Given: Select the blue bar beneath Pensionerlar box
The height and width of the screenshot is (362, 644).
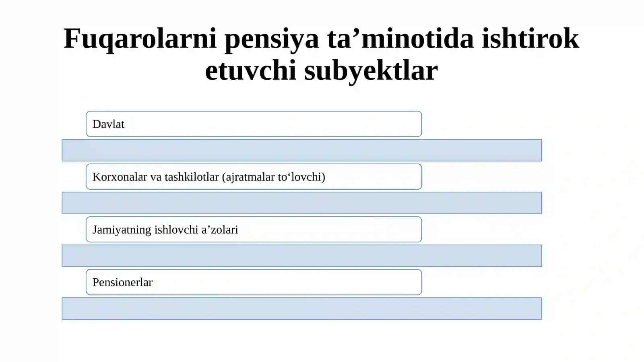Looking at the screenshot, I should point(302,308).
